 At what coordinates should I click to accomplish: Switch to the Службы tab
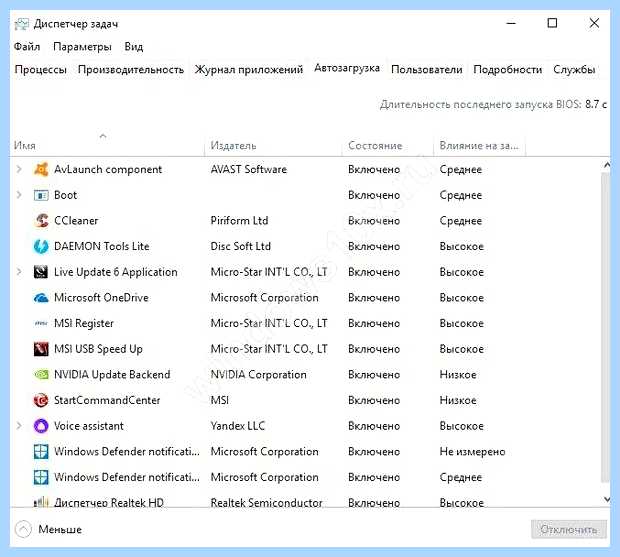pyautogui.click(x=574, y=70)
